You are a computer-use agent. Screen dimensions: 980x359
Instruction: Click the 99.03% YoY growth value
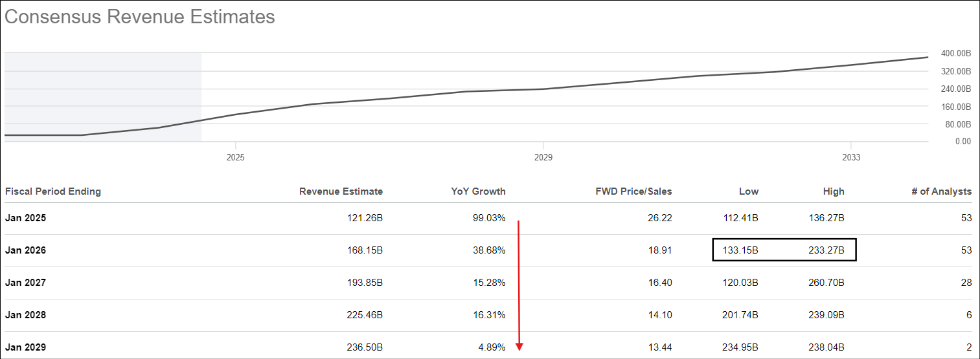point(489,218)
